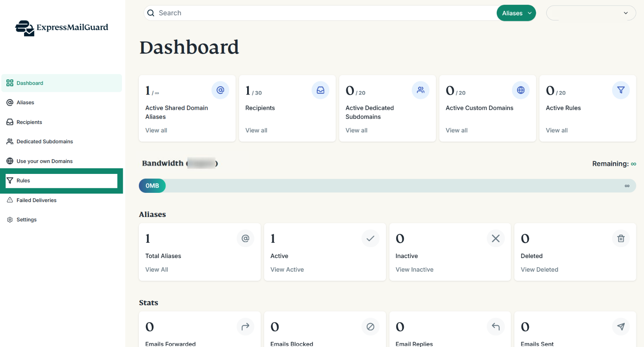The width and height of the screenshot is (644, 347).
Task: Navigate to Recipients in sidebar
Action: pyautogui.click(x=62, y=122)
